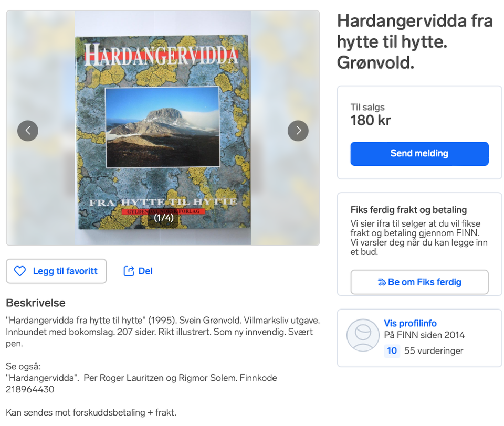Click the image counter 1/4 indicator
504x426 pixels.
[x=163, y=218]
